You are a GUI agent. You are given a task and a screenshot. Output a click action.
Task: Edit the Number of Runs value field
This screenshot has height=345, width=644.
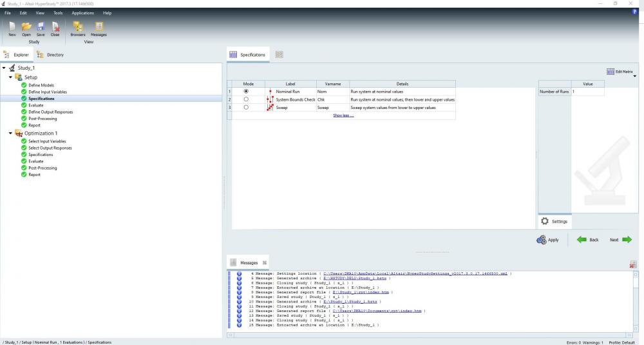587,92
